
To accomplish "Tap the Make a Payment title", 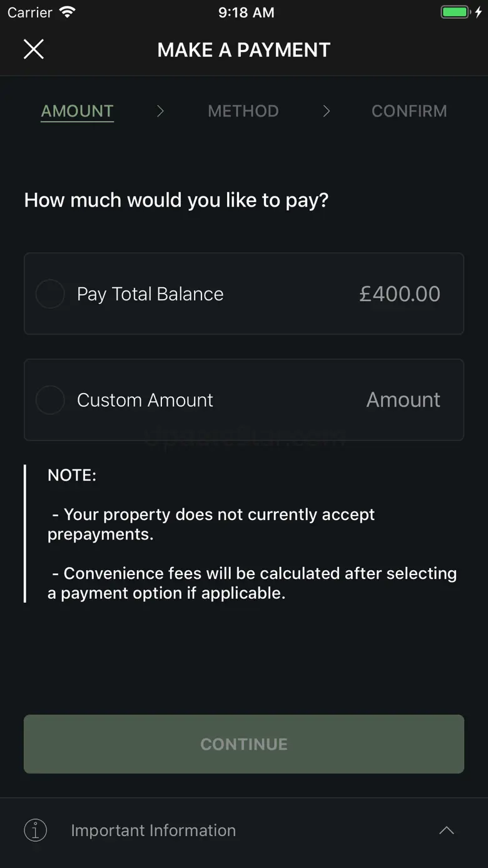I will point(244,49).
